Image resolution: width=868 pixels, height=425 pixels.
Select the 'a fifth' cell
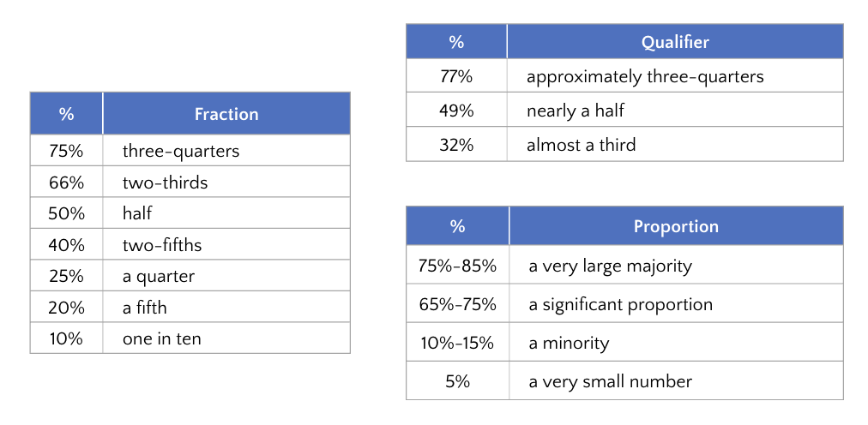(145, 307)
